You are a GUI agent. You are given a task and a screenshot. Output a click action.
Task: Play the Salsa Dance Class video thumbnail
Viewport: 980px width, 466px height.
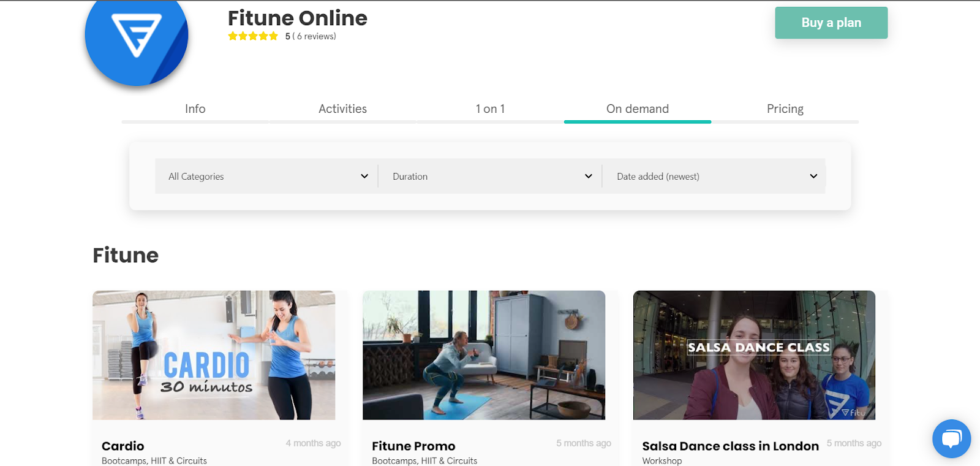coord(754,355)
